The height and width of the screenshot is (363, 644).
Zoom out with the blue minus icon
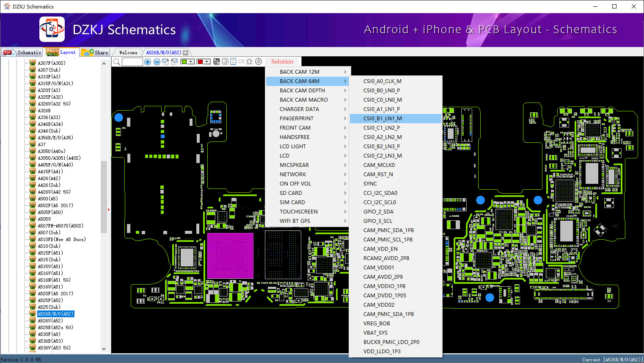tap(157, 62)
